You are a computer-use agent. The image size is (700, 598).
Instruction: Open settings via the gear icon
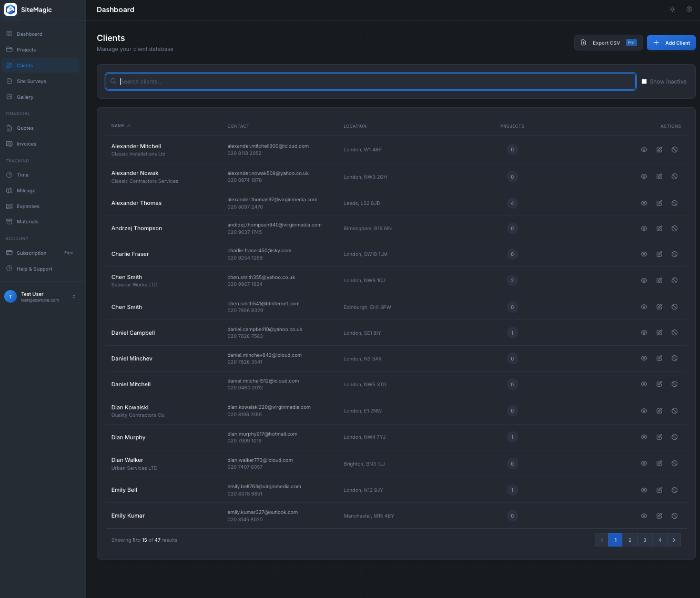[689, 9]
